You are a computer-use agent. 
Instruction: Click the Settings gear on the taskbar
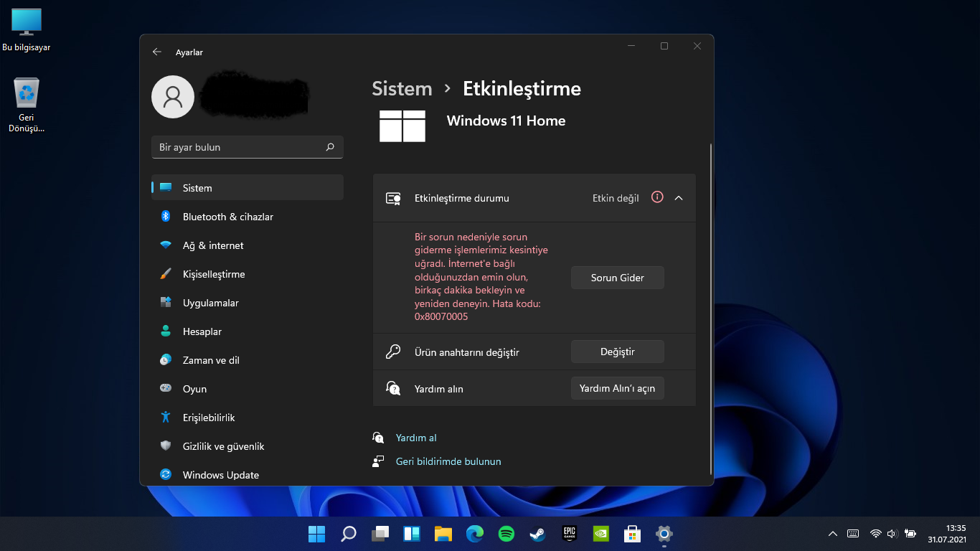(x=664, y=534)
